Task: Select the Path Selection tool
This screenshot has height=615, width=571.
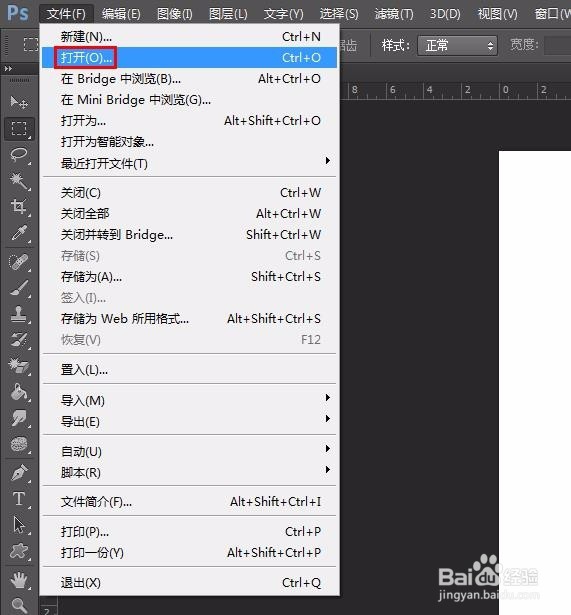Action: coord(19,525)
